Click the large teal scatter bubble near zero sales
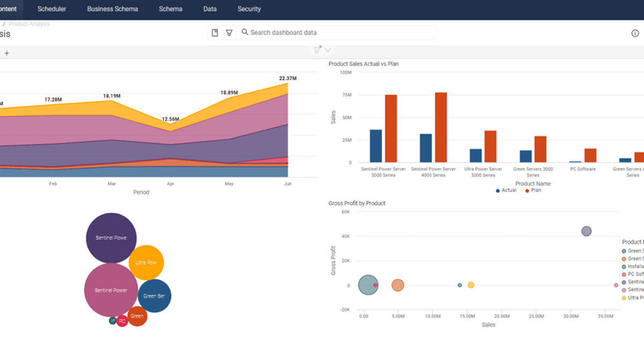This screenshot has width=644, height=337. click(x=368, y=285)
